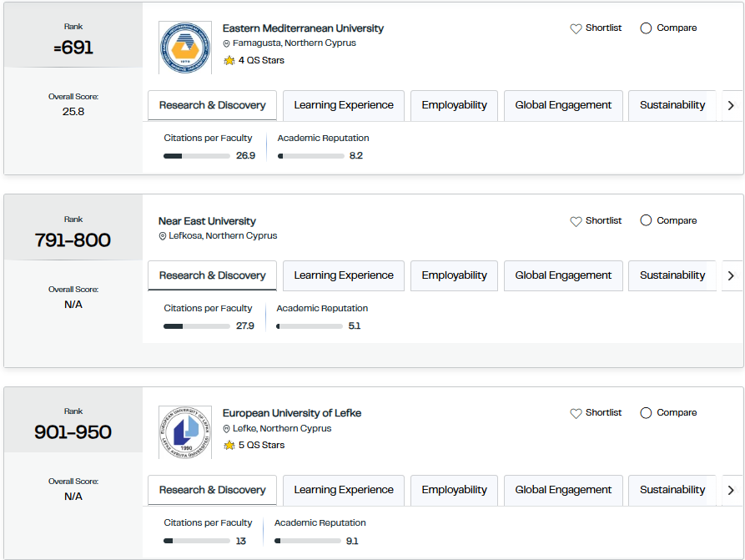Screen dimensions: 745x560
Task: Open Research & Discovery tab for University of Lefke
Action: tap(213, 490)
